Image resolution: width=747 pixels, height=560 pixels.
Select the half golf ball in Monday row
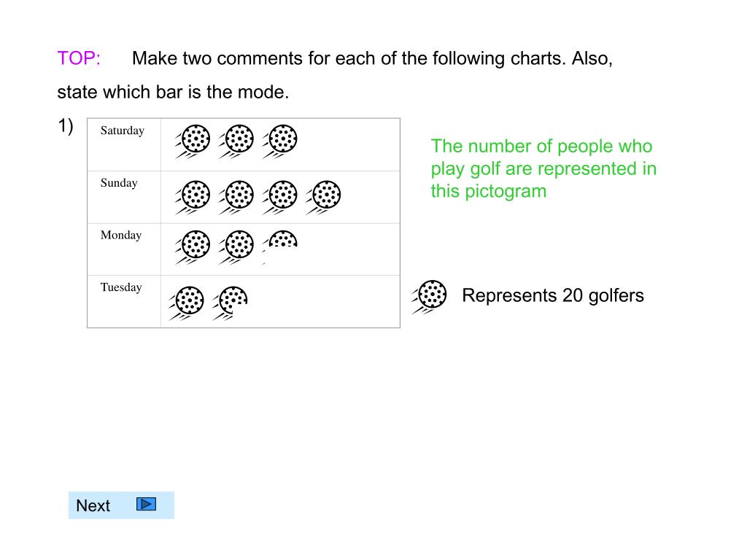279,241
